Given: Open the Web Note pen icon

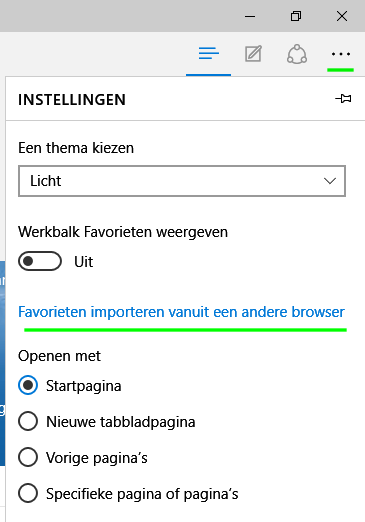Looking at the screenshot, I should (x=253, y=54).
